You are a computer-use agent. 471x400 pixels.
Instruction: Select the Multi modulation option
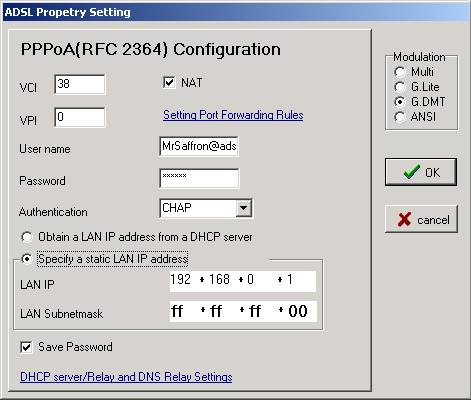[x=399, y=72]
